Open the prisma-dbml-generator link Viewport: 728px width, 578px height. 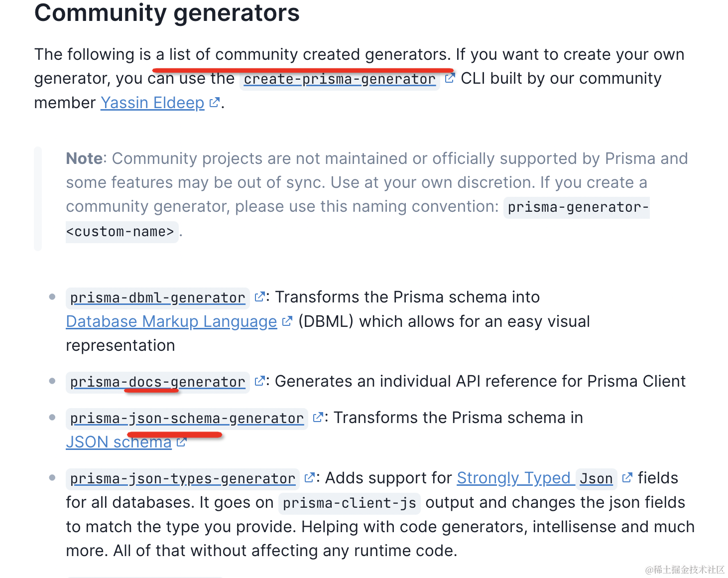point(157,297)
